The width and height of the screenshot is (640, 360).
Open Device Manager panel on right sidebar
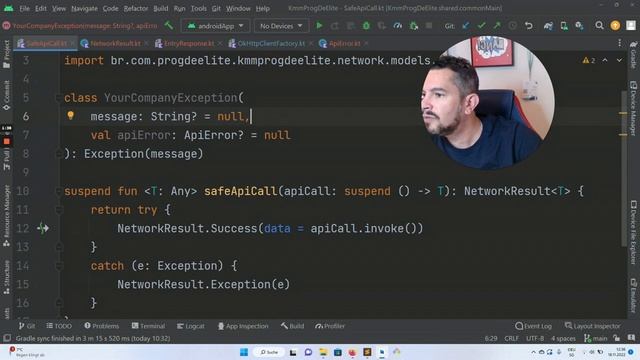tap(633, 109)
